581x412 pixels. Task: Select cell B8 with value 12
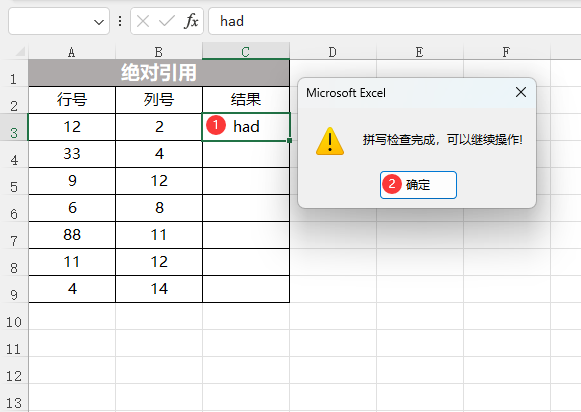tap(159, 262)
